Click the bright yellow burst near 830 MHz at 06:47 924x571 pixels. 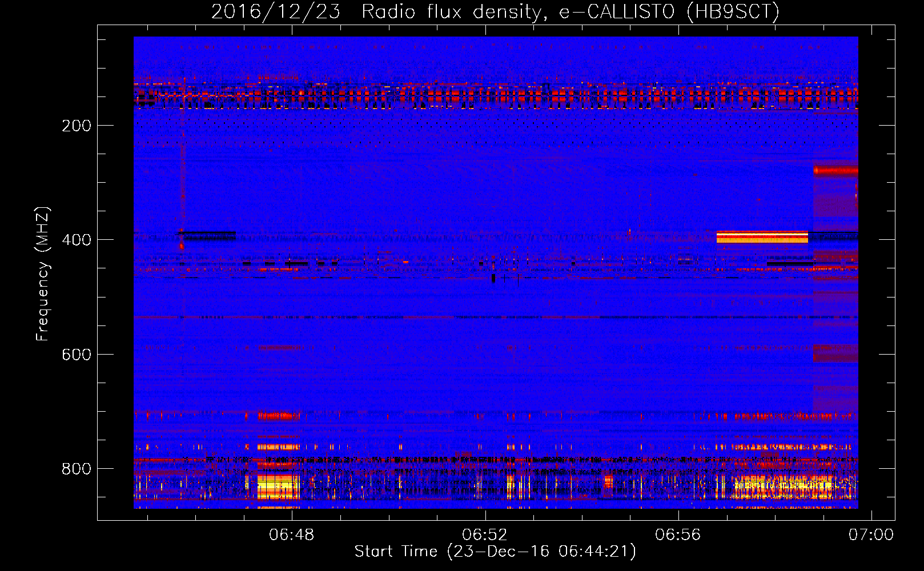(278, 486)
